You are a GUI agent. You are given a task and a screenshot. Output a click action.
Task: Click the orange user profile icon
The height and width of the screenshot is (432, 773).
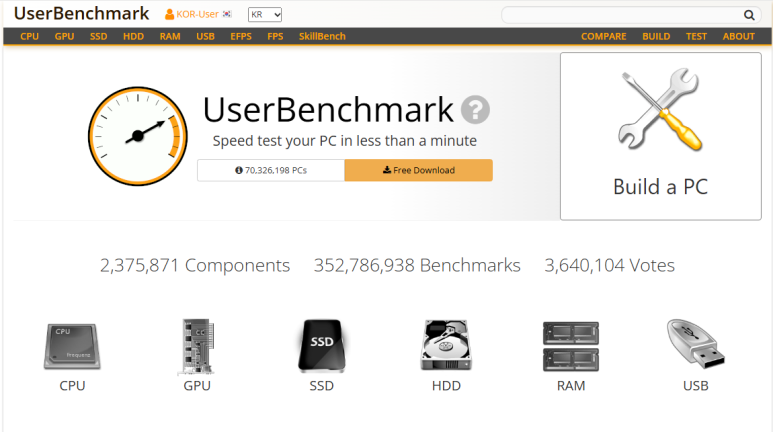[169, 15]
